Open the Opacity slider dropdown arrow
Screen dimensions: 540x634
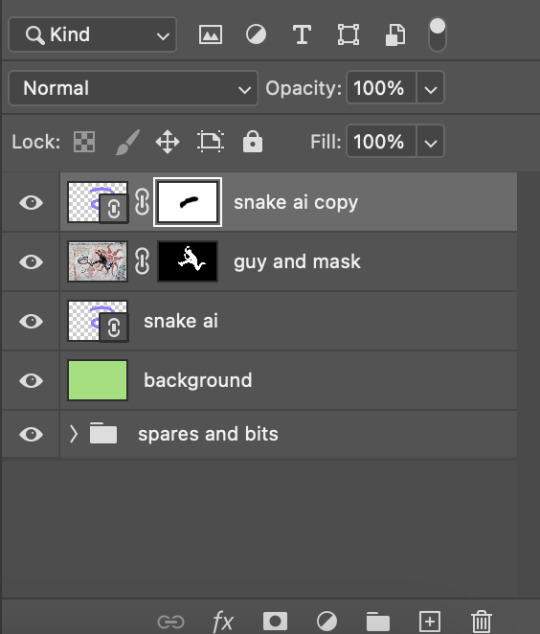[x=430, y=88]
